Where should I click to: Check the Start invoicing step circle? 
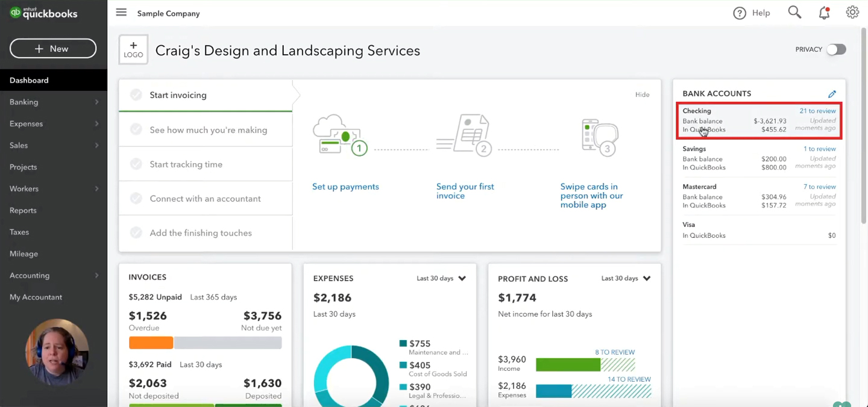(136, 95)
